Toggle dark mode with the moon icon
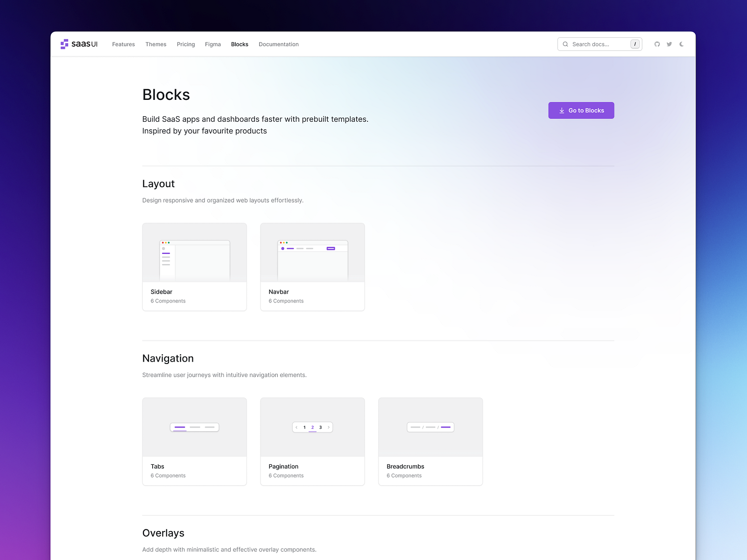 (x=681, y=44)
